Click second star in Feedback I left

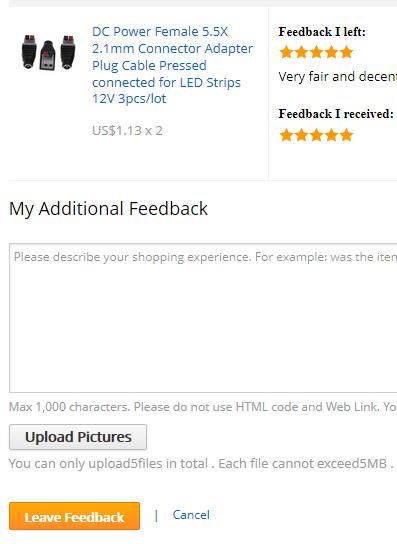click(x=301, y=52)
